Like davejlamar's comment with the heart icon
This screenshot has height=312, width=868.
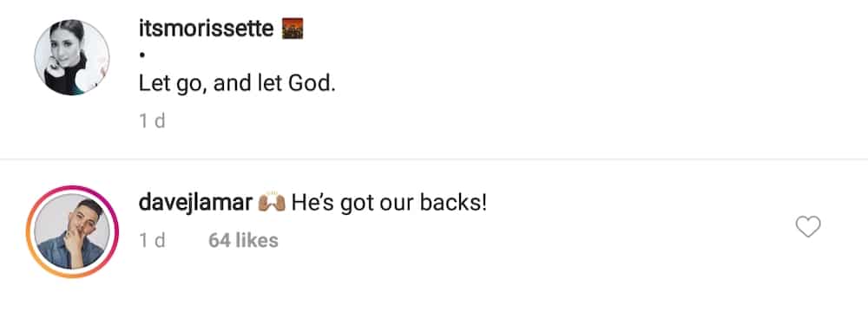coord(807,227)
